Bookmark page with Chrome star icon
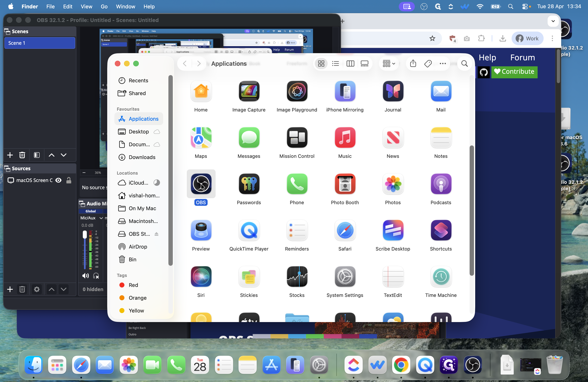This screenshot has height=382, width=588. 432,38
